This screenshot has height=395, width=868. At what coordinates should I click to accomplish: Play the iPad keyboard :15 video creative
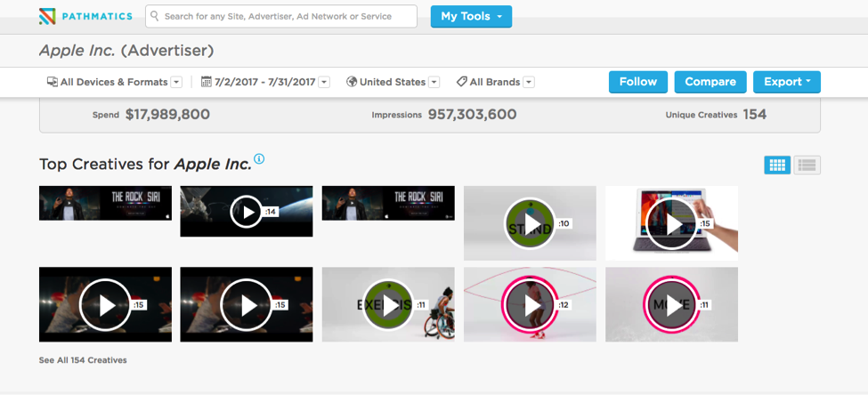[671, 223]
